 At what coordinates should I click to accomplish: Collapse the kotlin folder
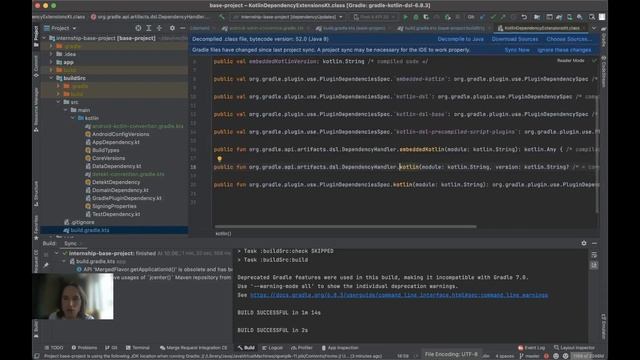(73, 118)
